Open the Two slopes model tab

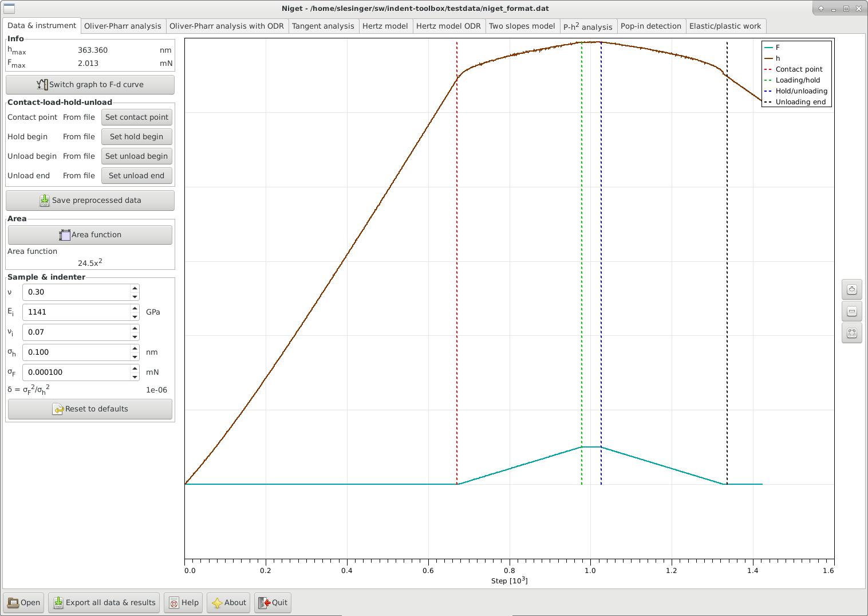[x=522, y=26]
